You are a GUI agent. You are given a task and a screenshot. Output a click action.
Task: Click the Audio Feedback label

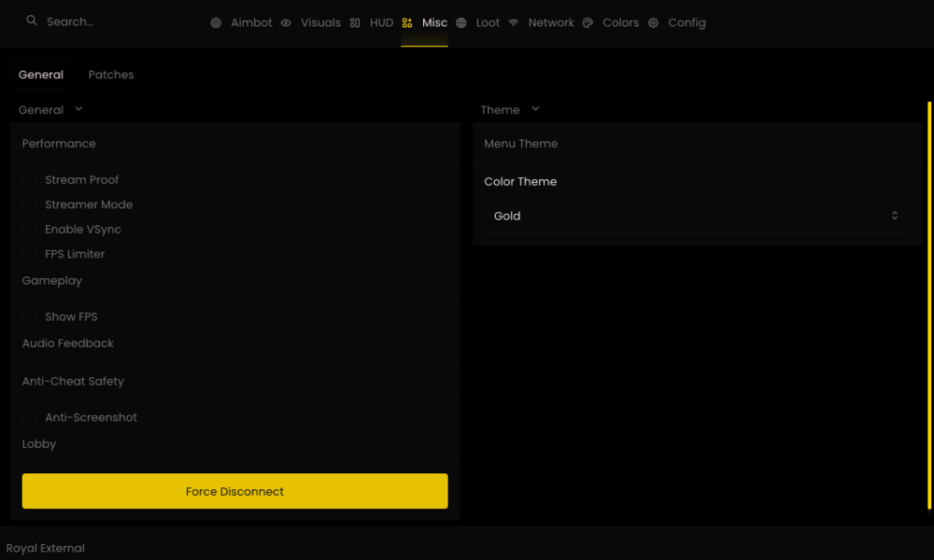point(68,343)
